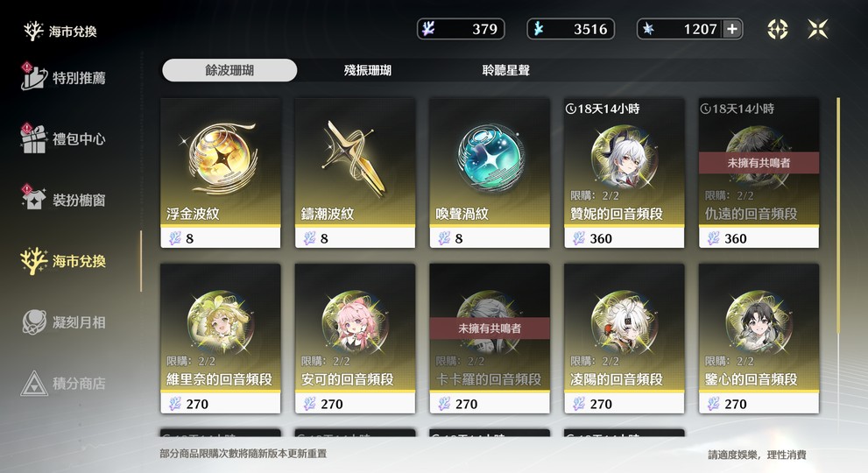Select the 鑄潮波紋 item card
Screen dimensions: 868x473
click(x=355, y=173)
